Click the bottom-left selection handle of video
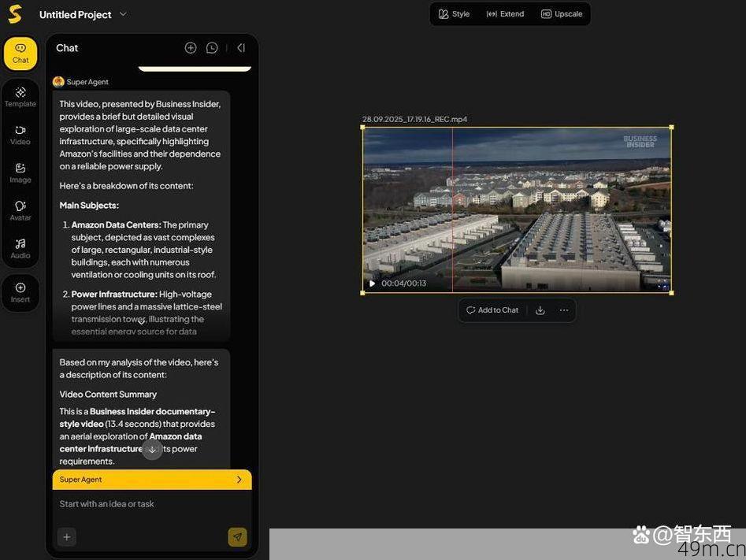746x560 pixels. click(x=363, y=293)
